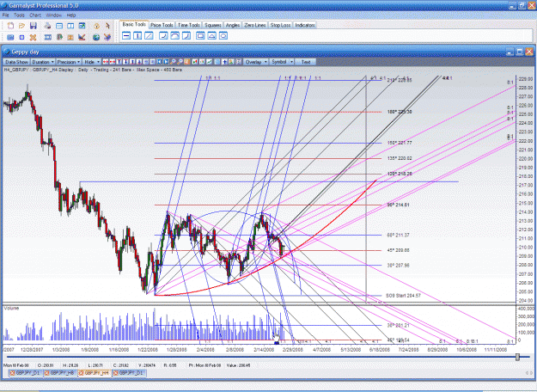537x392 pixels.
Task: Switch to the Zero Lines tab
Action: (255, 25)
